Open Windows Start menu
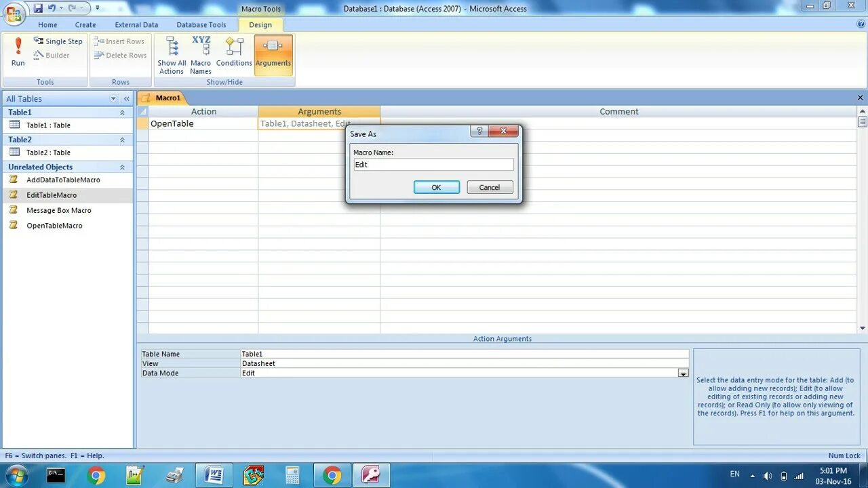 [16, 475]
